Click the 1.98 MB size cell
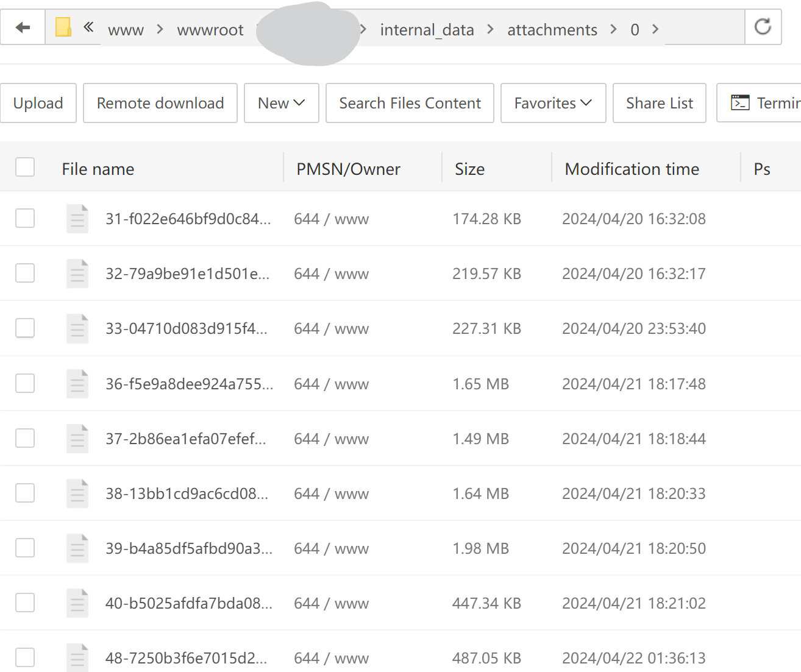Viewport: 801px width, 672px height. [x=481, y=548]
